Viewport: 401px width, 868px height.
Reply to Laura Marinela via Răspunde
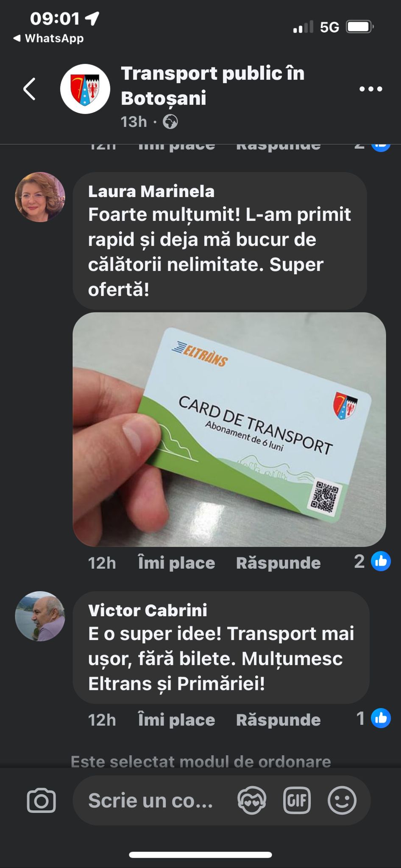[278, 563]
